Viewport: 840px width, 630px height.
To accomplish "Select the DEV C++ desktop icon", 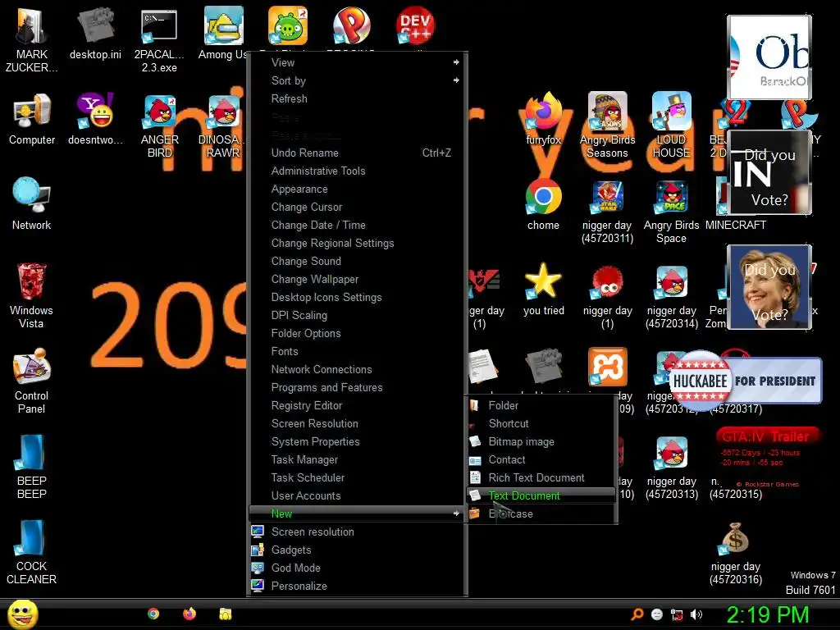I will (x=415, y=25).
